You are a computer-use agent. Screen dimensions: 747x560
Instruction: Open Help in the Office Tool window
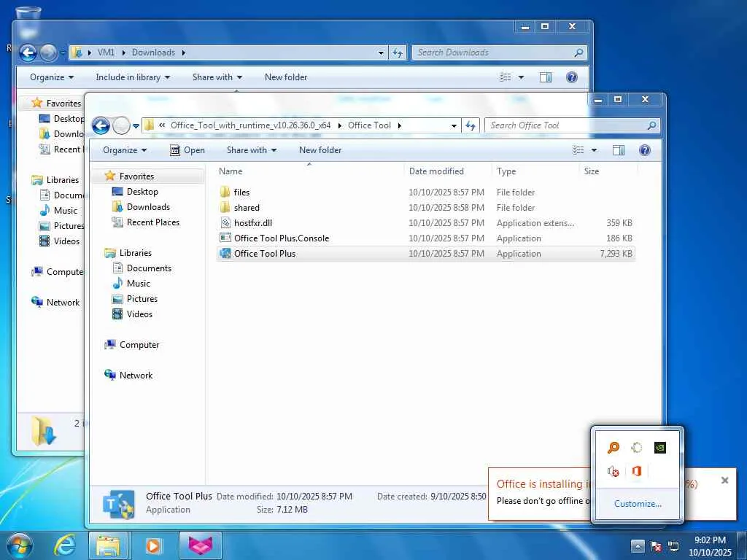tap(645, 150)
